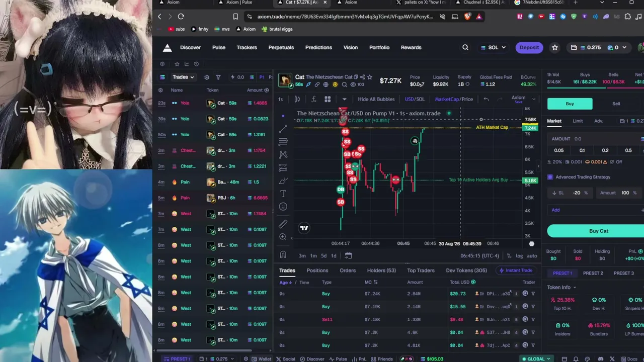Toggle the magnet mode icon
Viewport: 644px width, 362px height.
tap(283, 255)
